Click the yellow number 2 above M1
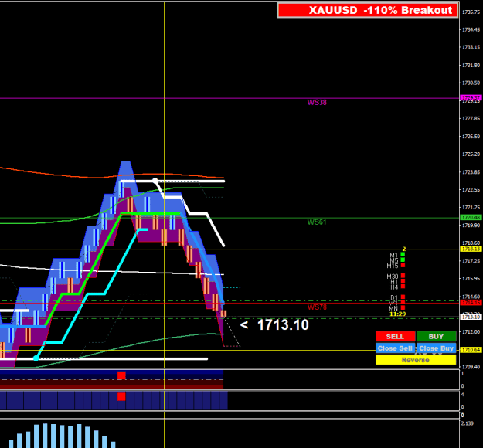Viewport: 483px width, 448px height. (404, 249)
